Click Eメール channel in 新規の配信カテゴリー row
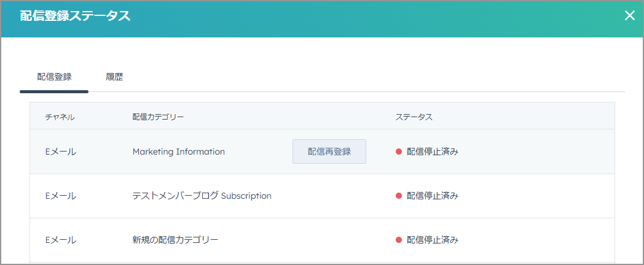644x265 pixels. pyautogui.click(x=61, y=240)
